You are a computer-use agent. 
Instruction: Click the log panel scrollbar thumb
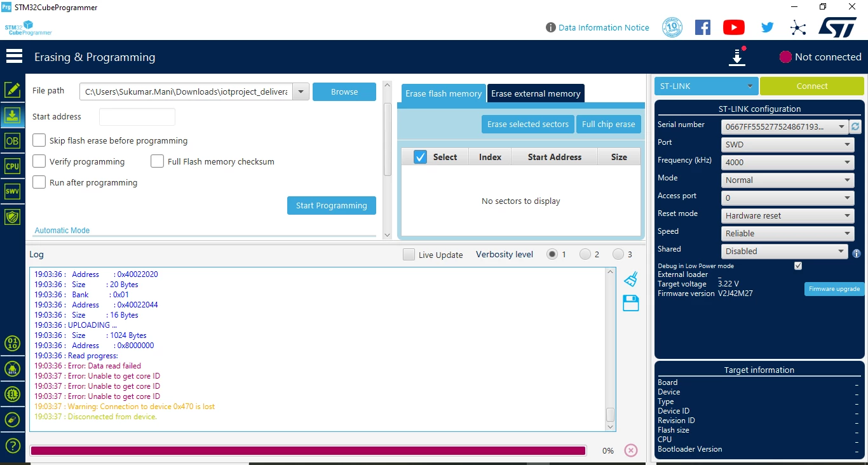[610, 414]
